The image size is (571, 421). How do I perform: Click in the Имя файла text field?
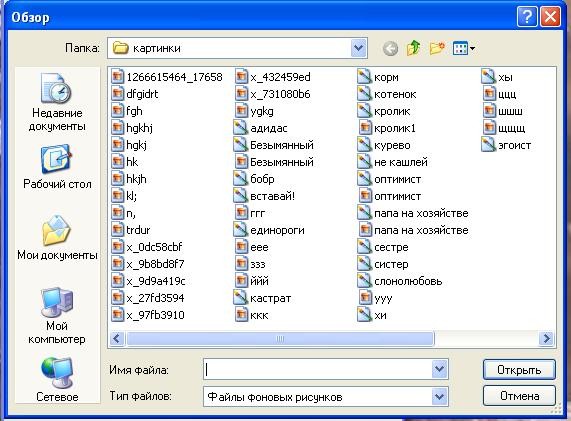point(318,369)
